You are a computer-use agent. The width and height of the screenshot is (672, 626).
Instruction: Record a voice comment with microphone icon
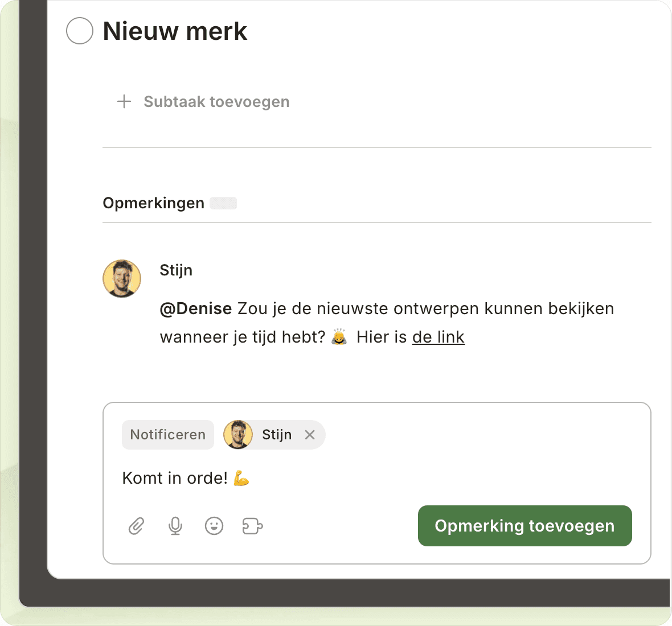tap(175, 526)
